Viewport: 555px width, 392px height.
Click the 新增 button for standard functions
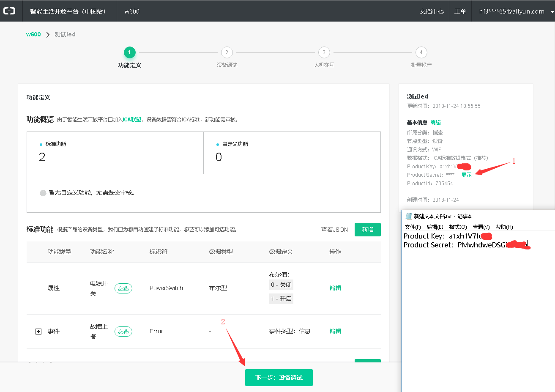(368, 230)
